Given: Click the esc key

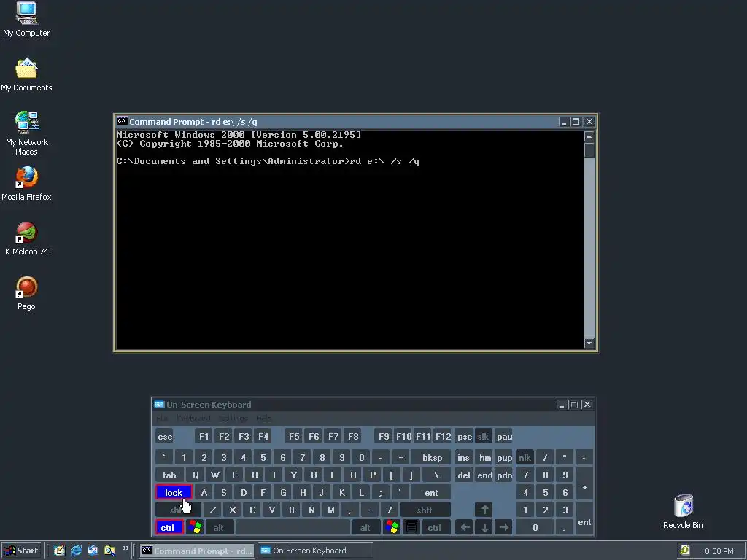Looking at the screenshot, I should 165,436.
